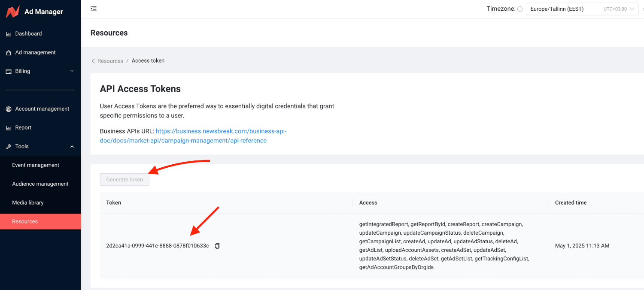This screenshot has width=644, height=290.
Task: Expand the Billing menu chevron
Action: point(72,71)
